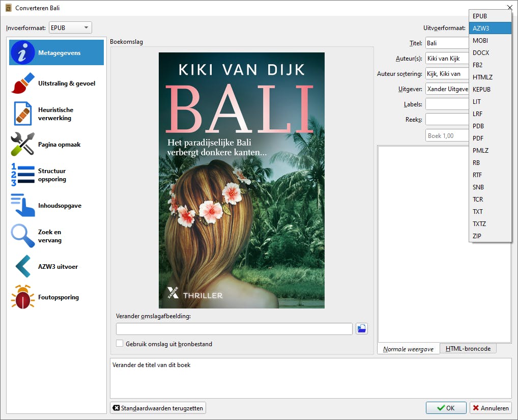Click the browse cover image folder icon
Viewport: 518px width, 420px height.
[362, 329]
